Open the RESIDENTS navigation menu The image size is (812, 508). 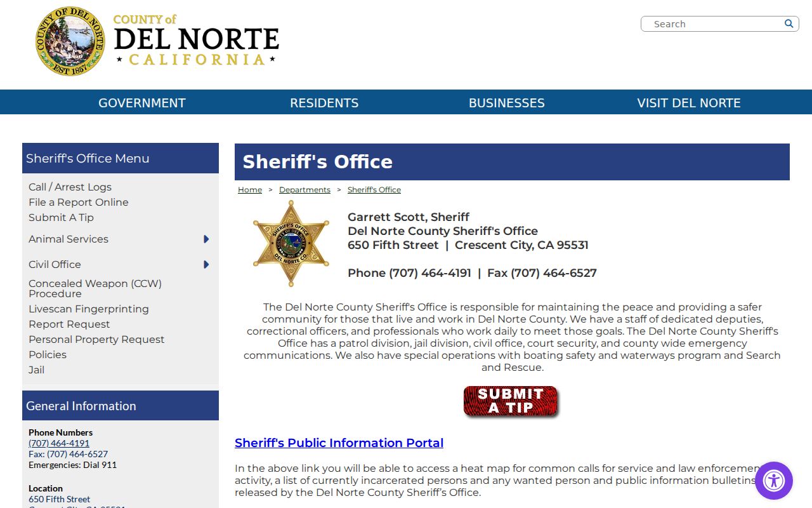[324, 103]
